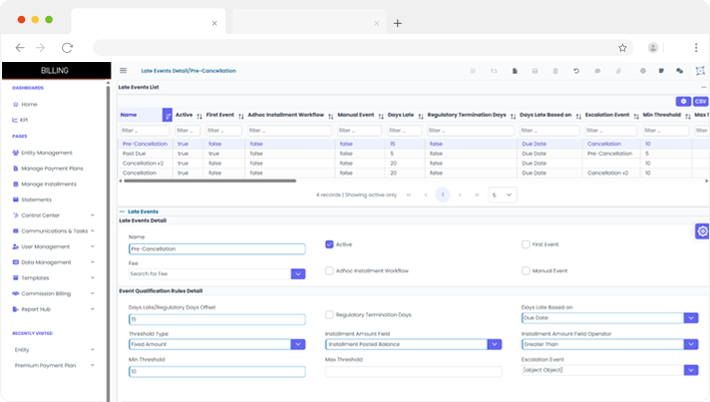
Task: Reload the browser page
Action: click(x=67, y=48)
